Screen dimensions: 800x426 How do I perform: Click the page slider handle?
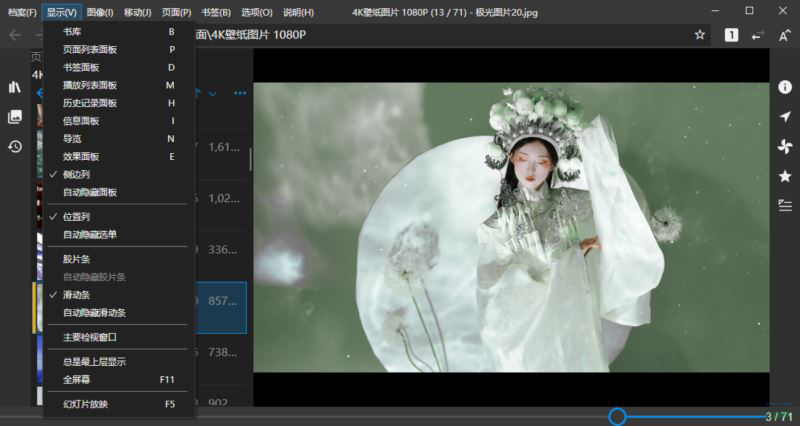point(617,416)
